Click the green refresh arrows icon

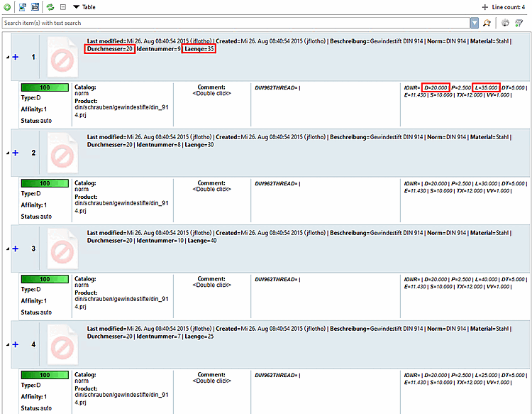tap(50, 7)
